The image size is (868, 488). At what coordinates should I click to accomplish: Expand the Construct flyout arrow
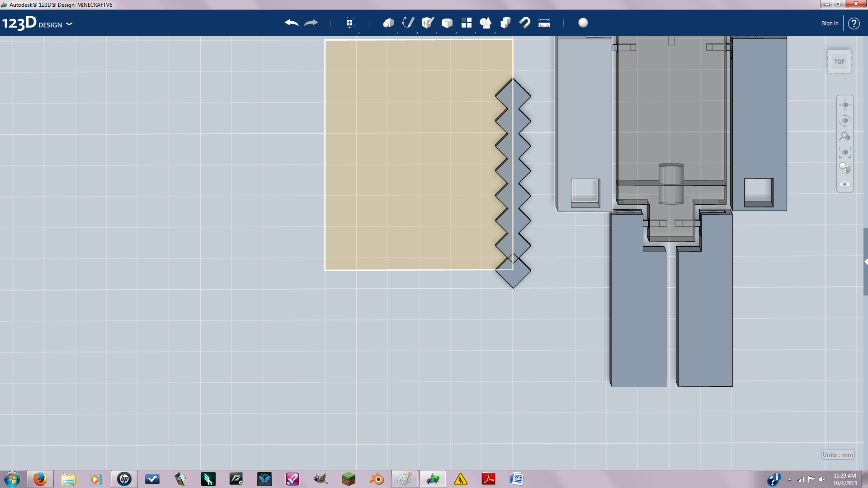[437, 33]
